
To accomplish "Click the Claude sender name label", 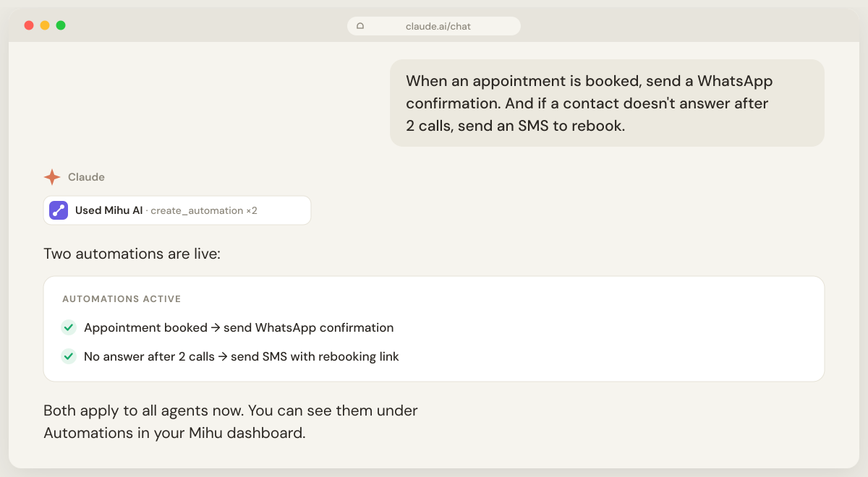I will [86, 177].
